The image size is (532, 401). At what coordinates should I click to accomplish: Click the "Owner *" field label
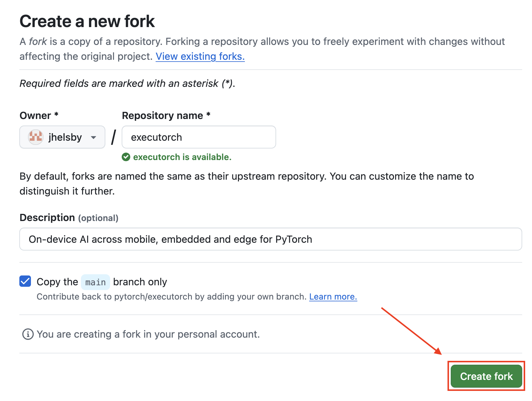pyautogui.click(x=39, y=115)
